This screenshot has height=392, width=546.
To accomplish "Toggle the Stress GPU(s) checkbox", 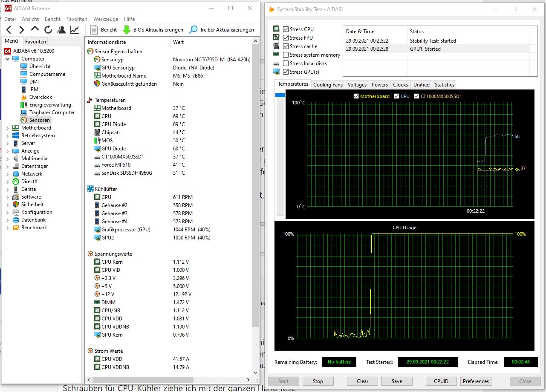I will pos(286,72).
